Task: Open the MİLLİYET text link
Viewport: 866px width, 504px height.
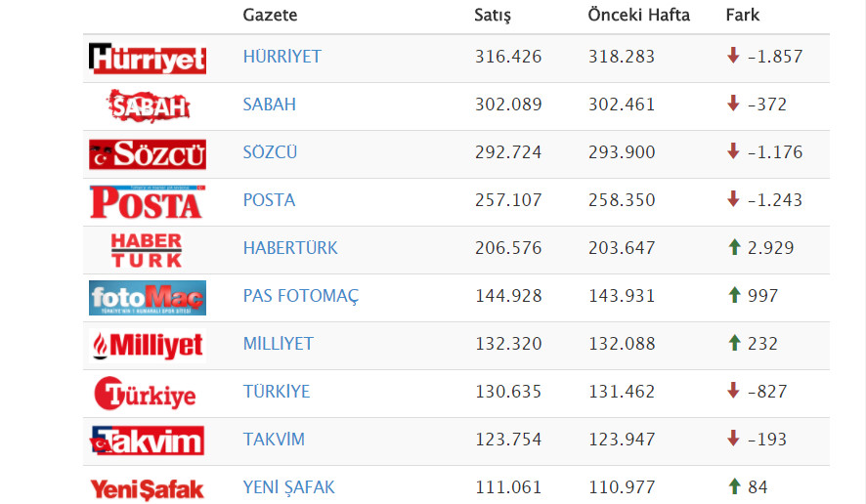Action: [279, 344]
